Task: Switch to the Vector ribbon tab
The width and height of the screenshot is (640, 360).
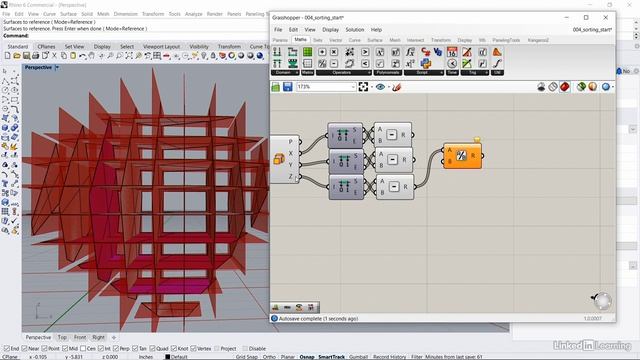Action: [336, 40]
